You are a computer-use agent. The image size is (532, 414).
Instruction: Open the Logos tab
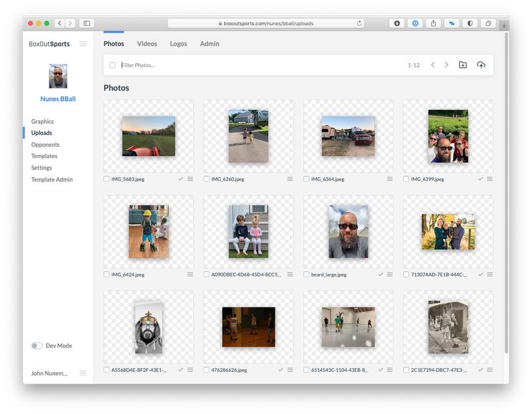point(178,44)
